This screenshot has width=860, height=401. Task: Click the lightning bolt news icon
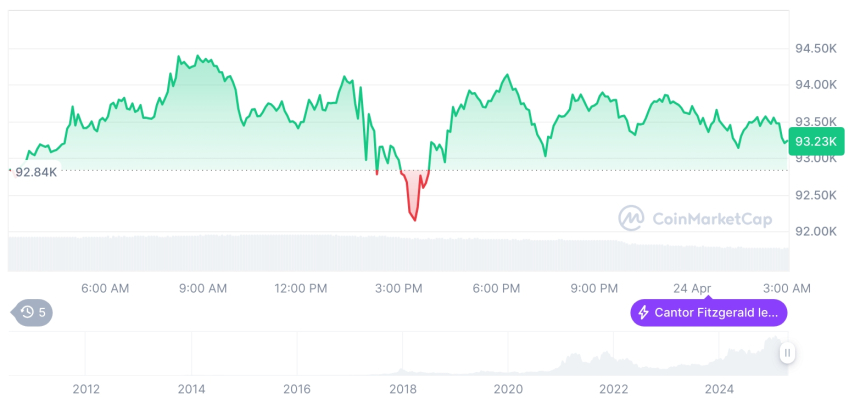coord(644,313)
